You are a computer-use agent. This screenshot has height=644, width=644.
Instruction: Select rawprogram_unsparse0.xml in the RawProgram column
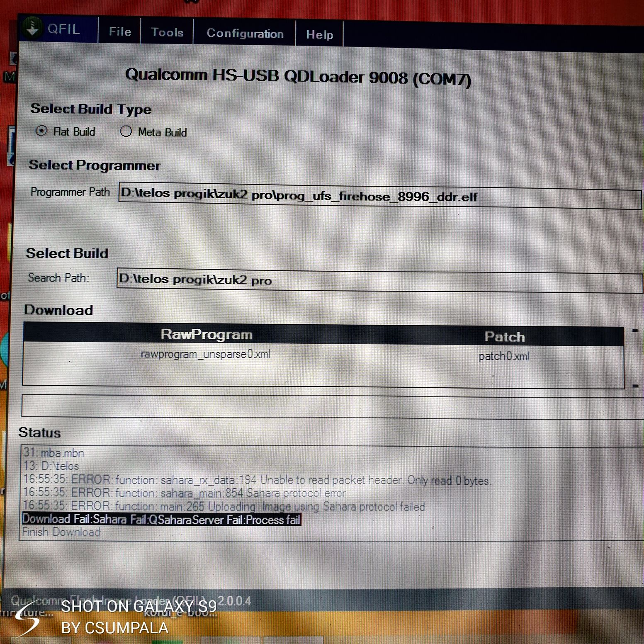(206, 354)
